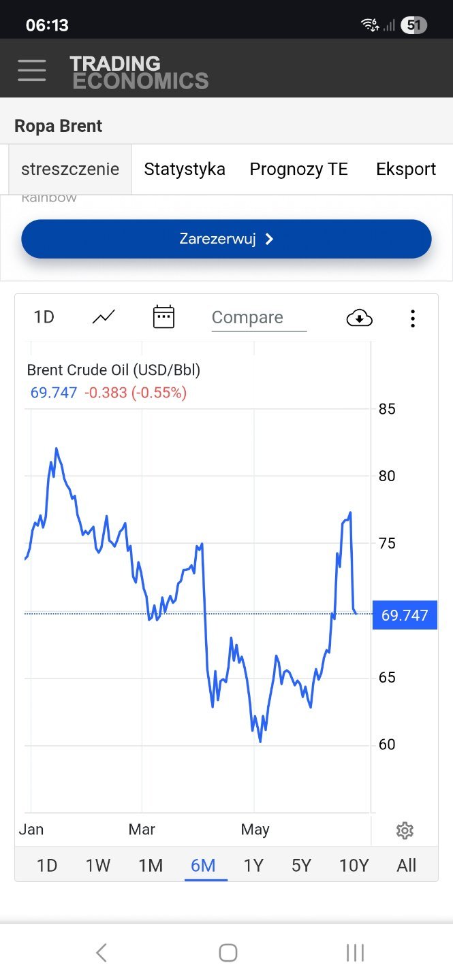The width and height of the screenshot is (453, 980).
Task: Switch to the Prognozy TE tab
Action: (298, 169)
